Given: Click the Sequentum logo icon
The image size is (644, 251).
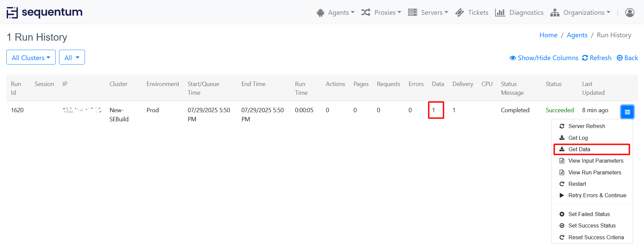Looking at the screenshot, I should tap(12, 12).
